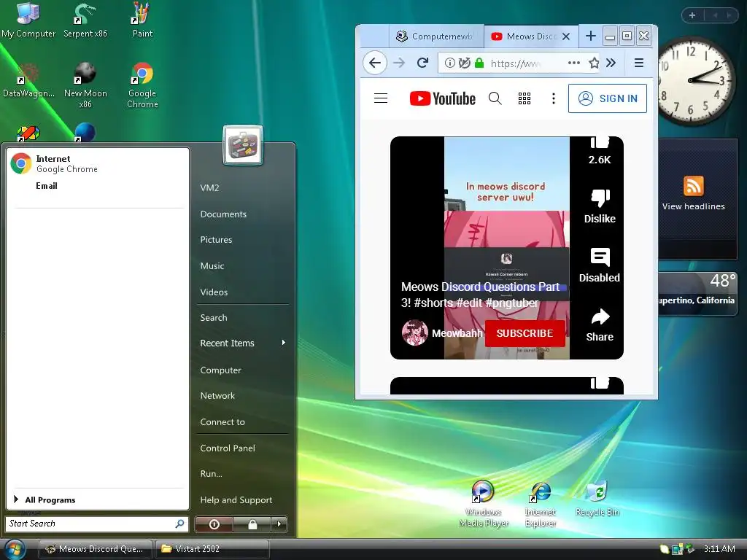Image resolution: width=747 pixels, height=560 pixels.
Task: Launch Serpent x86 desktop shortcut
Action: click(85, 20)
